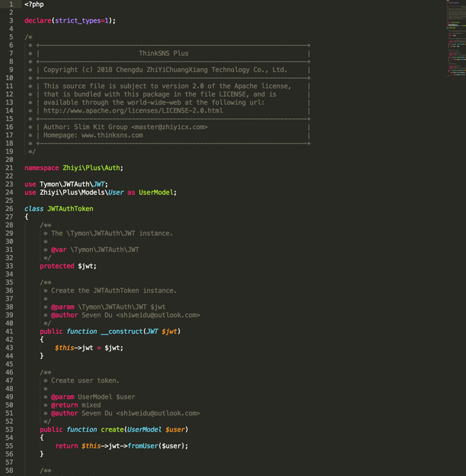Click 'strict_types' in the declare statement
Screen dimensions: 466x476
[78, 20]
